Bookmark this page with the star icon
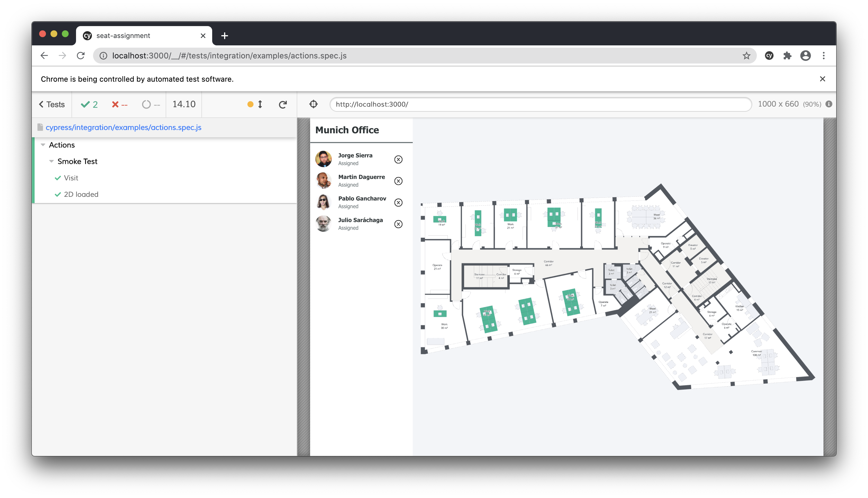868x498 pixels. point(746,56)
